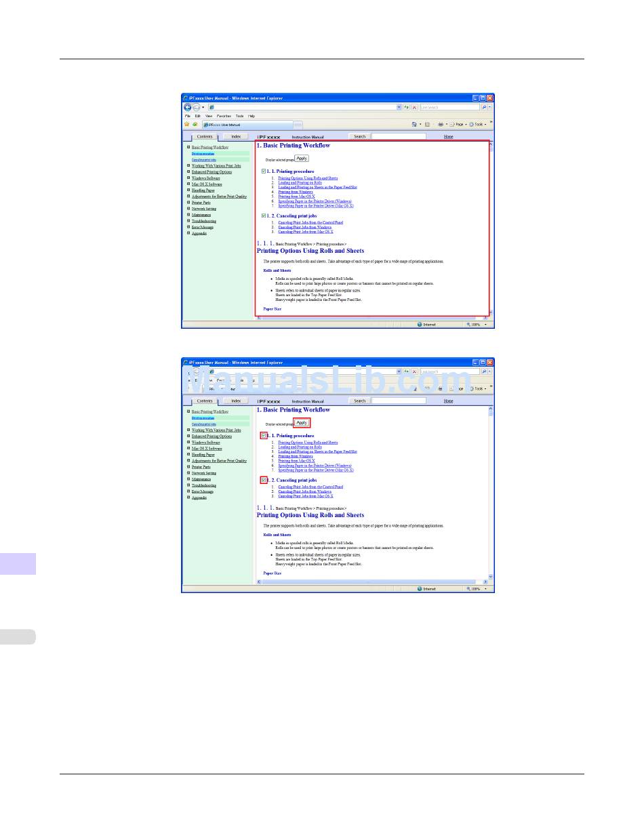The height and width of the screenshot is (833, 644).
Task: Collapse Basic Printing Workflow node in lower contents tree
Action: pyautogui.click(x=188, y=411)
